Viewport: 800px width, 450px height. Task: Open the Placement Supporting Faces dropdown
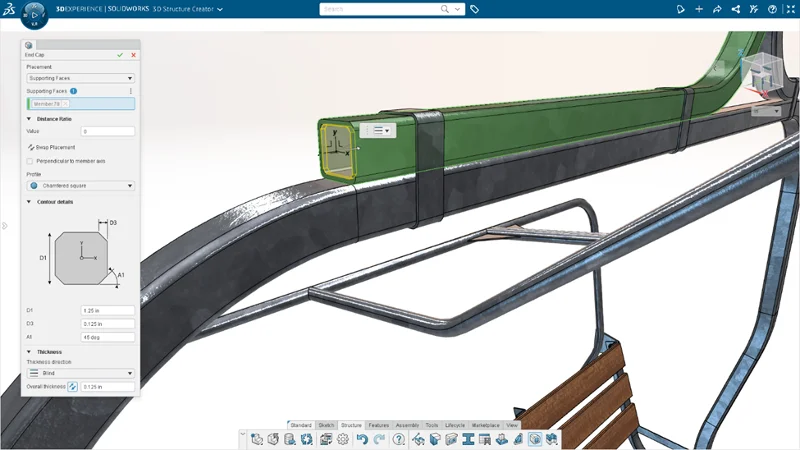pyautogui.click(x=80, y=77)
